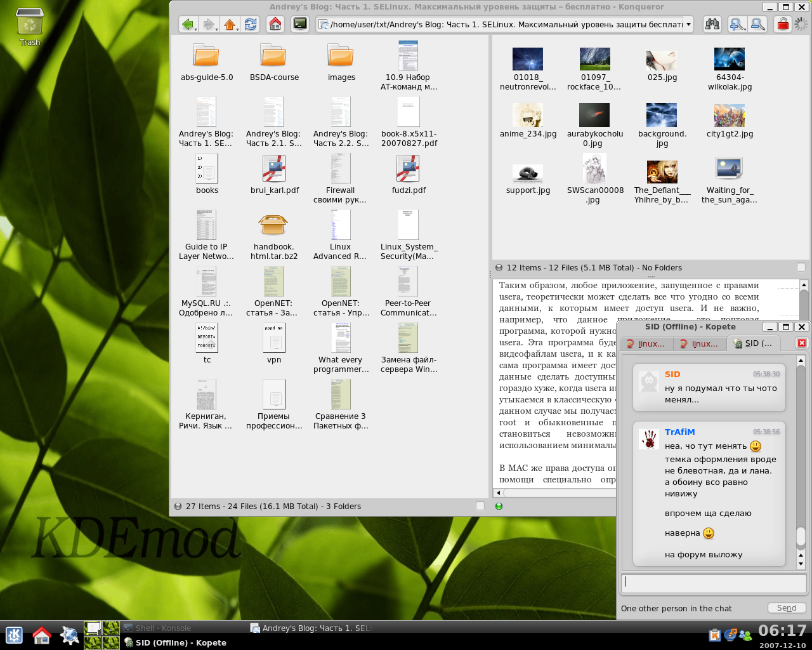Launch Konqueror web browser from the panel

coord(70,635)
